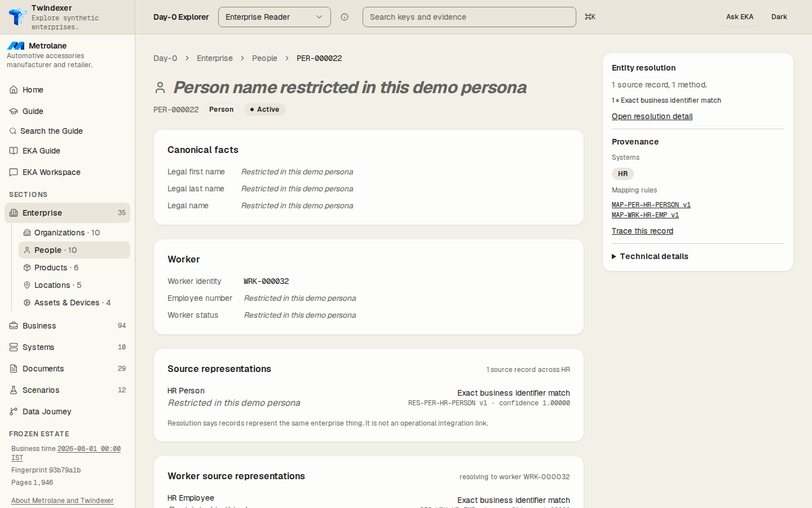Click Open resolution detail link

point(652,116)
